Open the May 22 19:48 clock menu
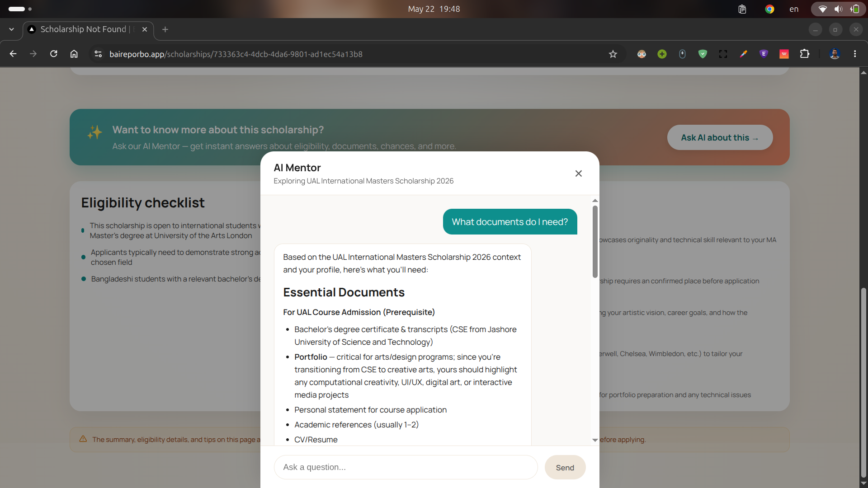 click(x=434, y=9)
